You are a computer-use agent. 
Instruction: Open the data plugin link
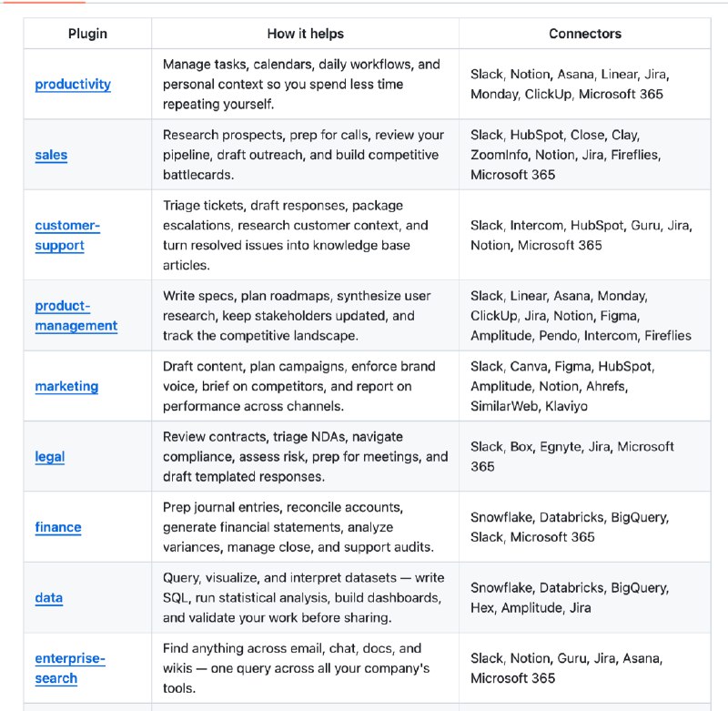pyautogui.click(x=48, y=598)
